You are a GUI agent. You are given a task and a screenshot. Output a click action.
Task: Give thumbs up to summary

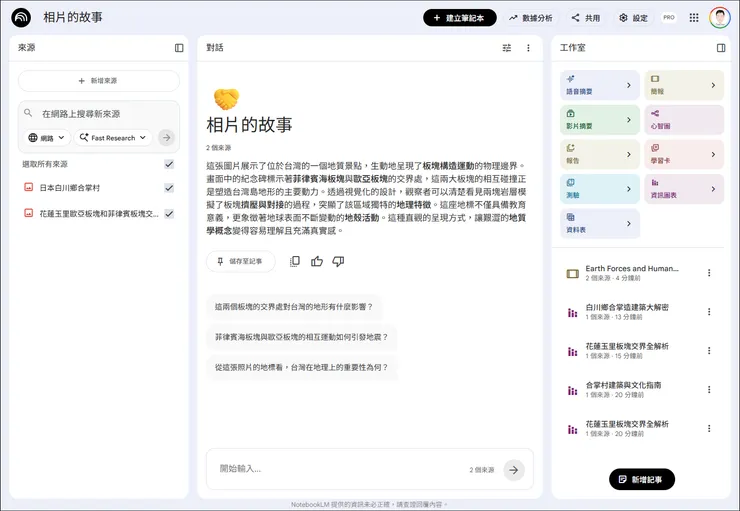[x=317, y=261]
